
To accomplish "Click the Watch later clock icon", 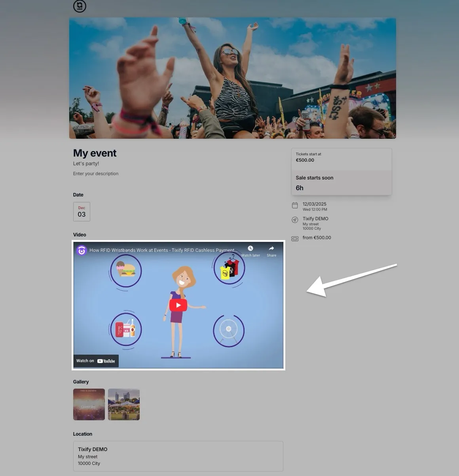I will (250, 248).
